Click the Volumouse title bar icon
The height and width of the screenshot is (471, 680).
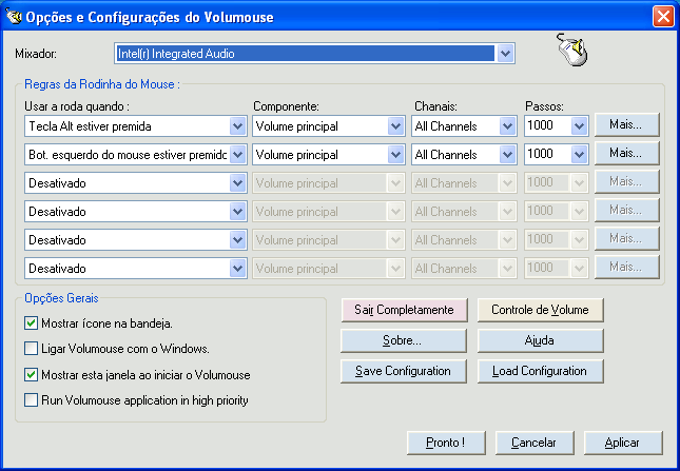(14, 16)
